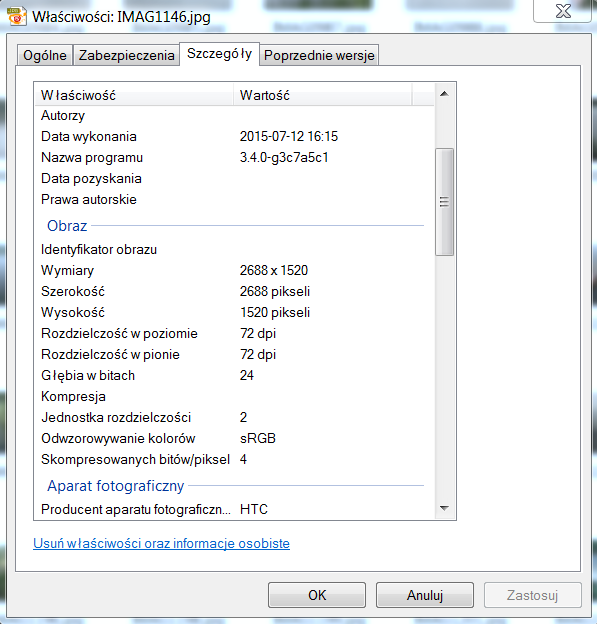Click the Właściwość column header
The height and width of the screenshot is (624, 597).
click(x=134, y=95)
